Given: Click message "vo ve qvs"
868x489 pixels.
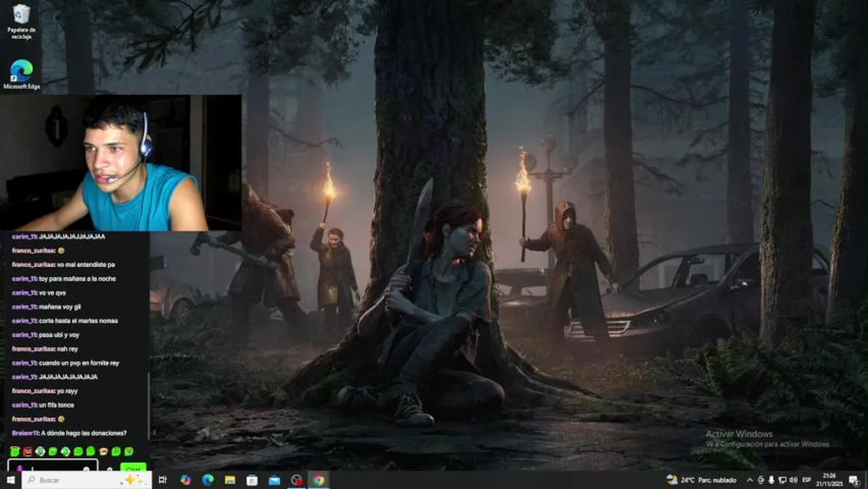Looking at the screenshot, I should coord(52,293).
